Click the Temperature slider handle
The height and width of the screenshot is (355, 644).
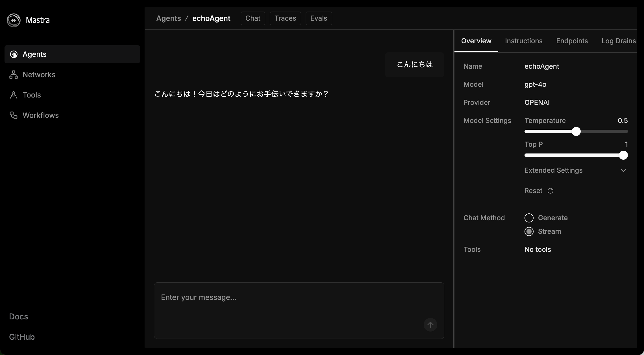[x=576, y=131]
